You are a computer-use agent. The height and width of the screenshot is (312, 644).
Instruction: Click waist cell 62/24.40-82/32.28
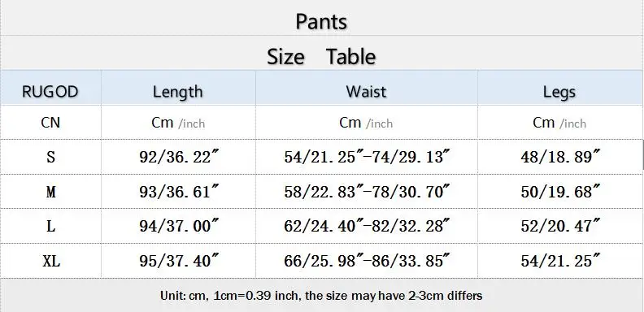coord(367,226)
